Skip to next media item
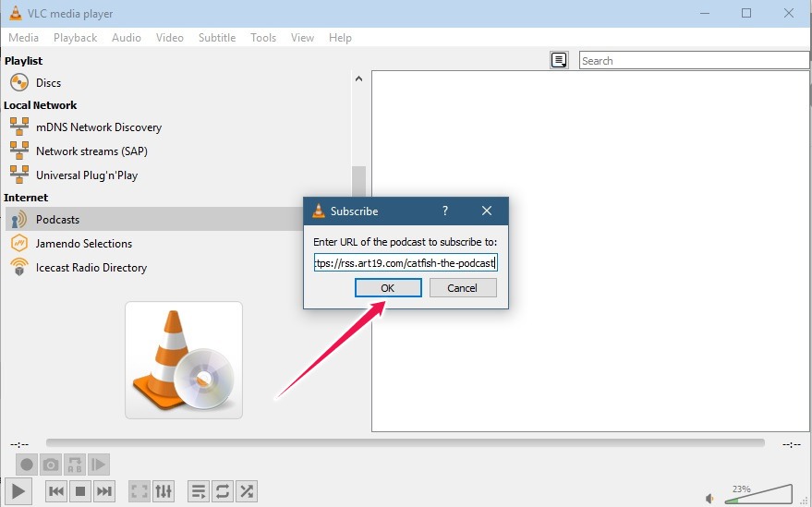The image size is (812, 507). click(x=104, y=491)
